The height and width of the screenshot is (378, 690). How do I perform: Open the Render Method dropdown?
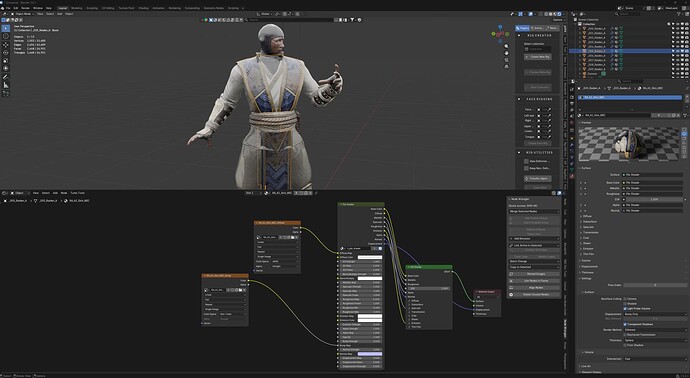click(655, 330)
